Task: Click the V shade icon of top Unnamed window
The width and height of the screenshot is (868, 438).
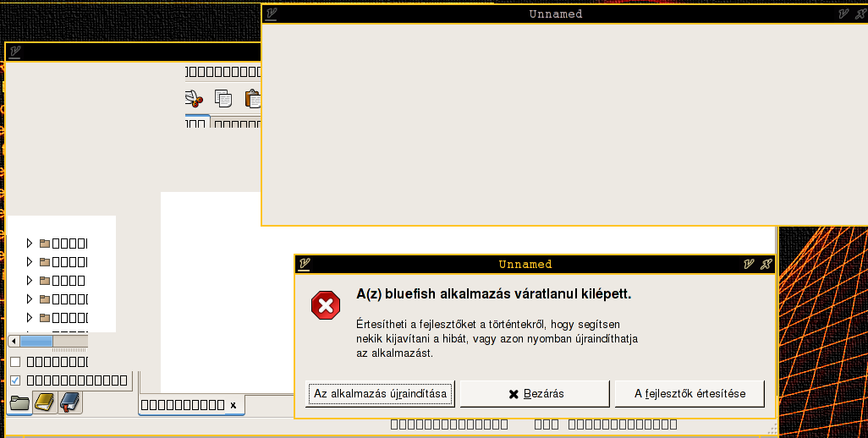Action: pyautogui.click(x=843, y=14)
